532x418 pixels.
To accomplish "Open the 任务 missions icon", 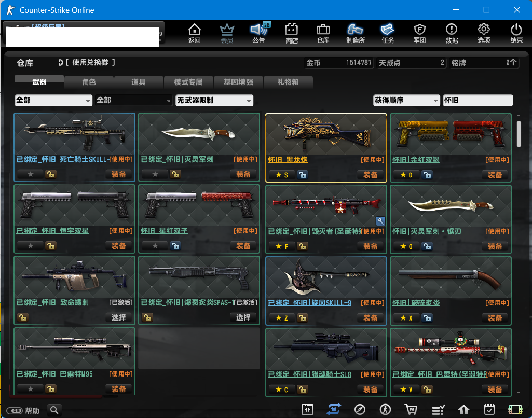I will [388, 33].
